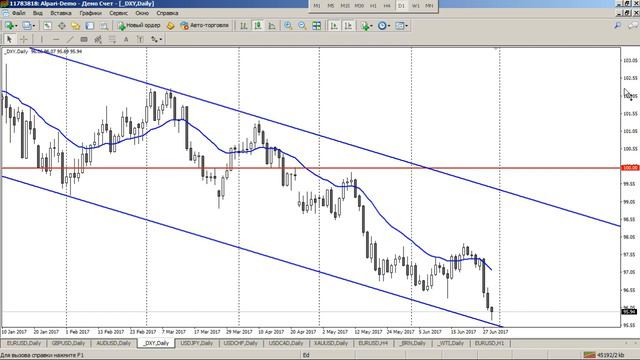Open the Сервис menu
Viewport: 640px width, 360px height.
click(x=118, y=13)
